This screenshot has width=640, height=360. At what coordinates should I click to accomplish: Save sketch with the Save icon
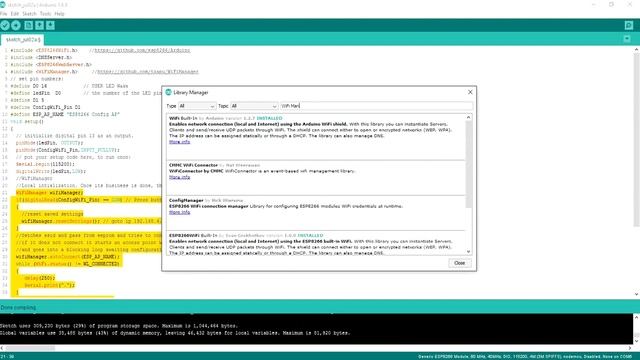click(50, 25)
